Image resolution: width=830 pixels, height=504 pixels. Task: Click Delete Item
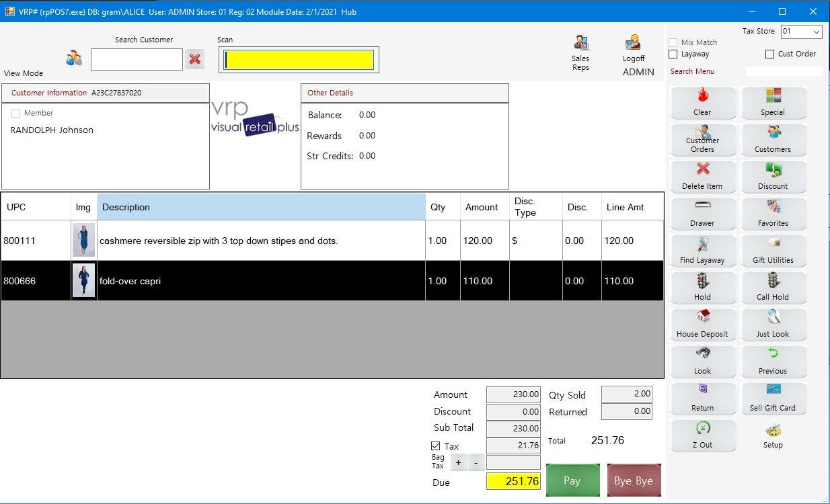click(x=703, y=177)
